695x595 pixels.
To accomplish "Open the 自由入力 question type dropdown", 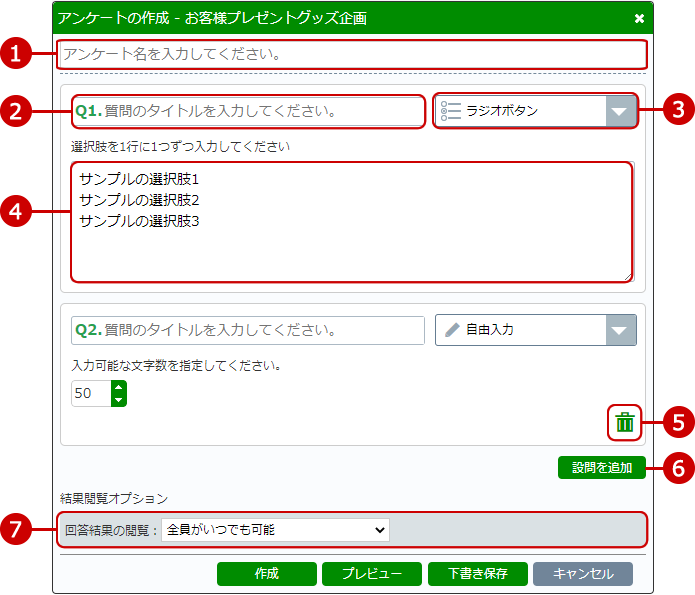I will [536, 330].
